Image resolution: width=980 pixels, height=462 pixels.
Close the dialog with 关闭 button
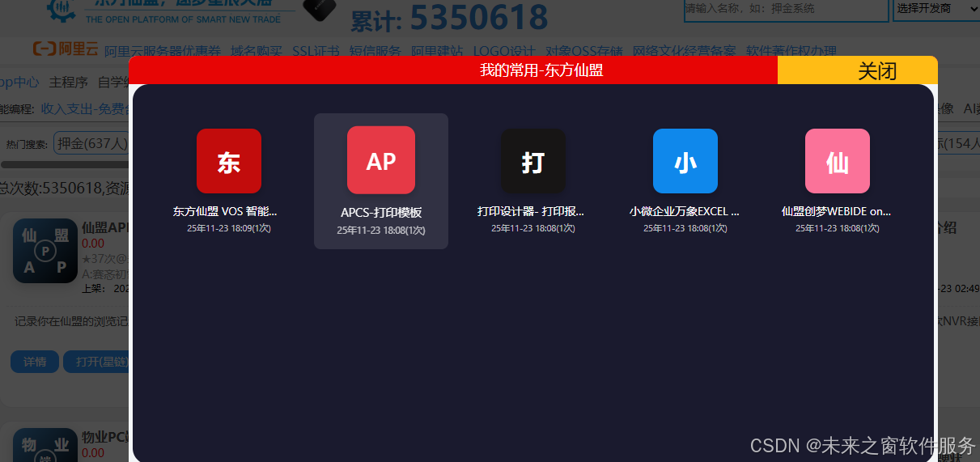(x=858, y=70)
